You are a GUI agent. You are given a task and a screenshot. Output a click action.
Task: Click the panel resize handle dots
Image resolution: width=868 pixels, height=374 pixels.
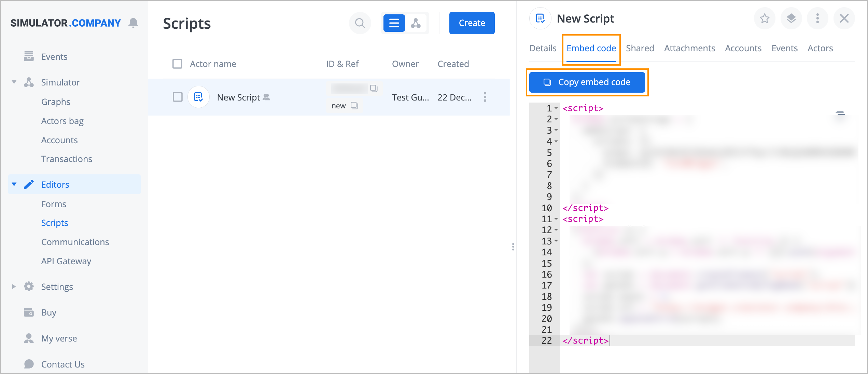click(x=513, y=247)
